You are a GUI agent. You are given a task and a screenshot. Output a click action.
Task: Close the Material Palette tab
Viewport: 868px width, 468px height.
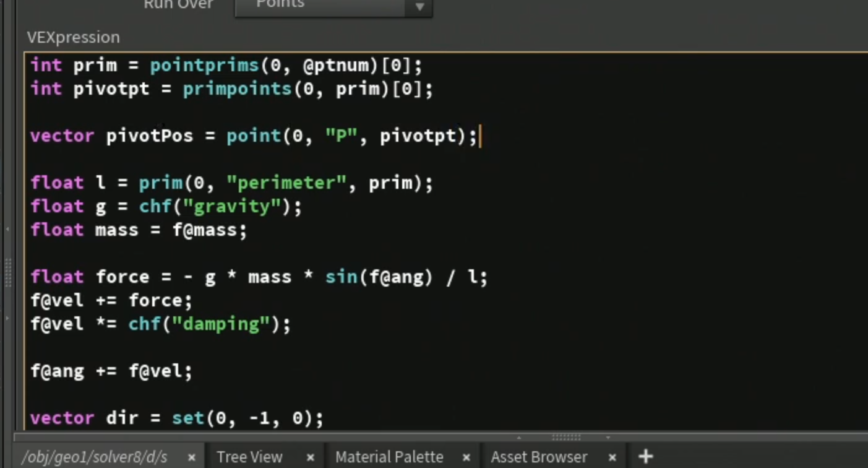[x=466, y=457]
